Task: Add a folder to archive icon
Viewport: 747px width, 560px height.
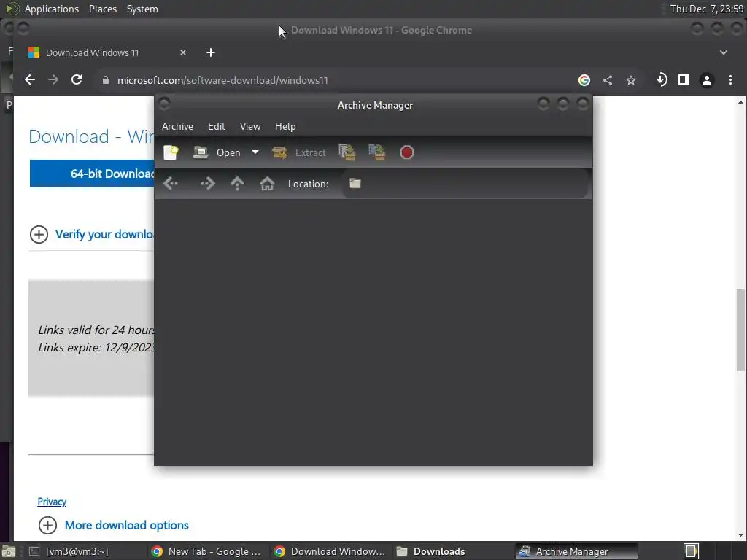Action: (377, 152)
